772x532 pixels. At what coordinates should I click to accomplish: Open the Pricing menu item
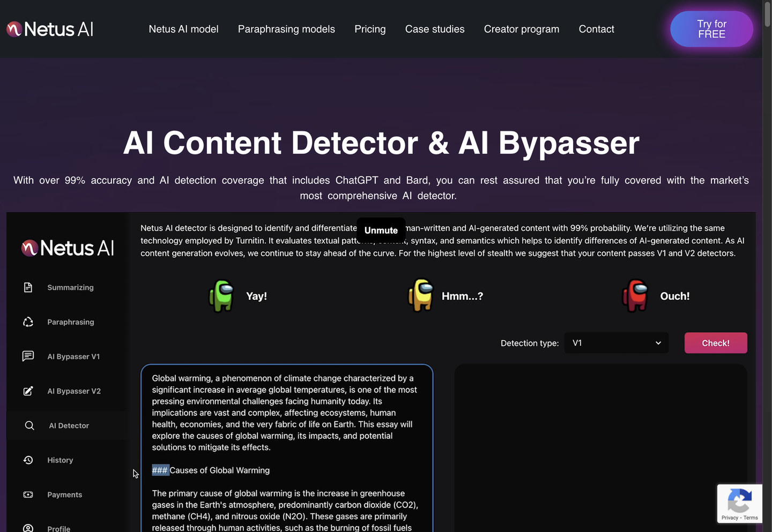pyautogui.click(x=370, y=29)
